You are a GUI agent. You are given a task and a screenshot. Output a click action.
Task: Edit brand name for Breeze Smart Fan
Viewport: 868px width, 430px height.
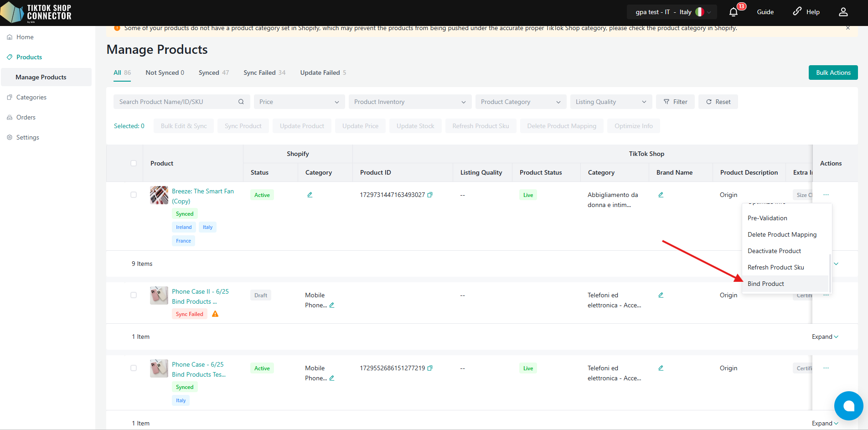[661, 195]
